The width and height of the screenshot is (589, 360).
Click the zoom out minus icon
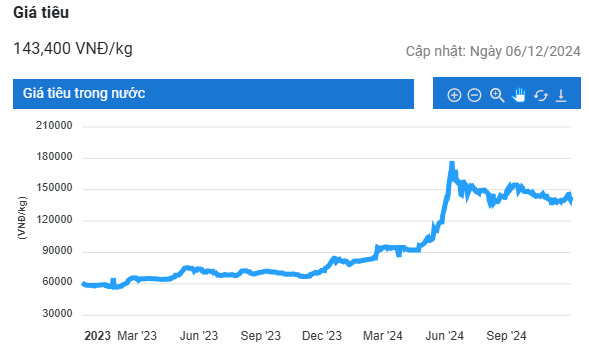click(474, 95)
